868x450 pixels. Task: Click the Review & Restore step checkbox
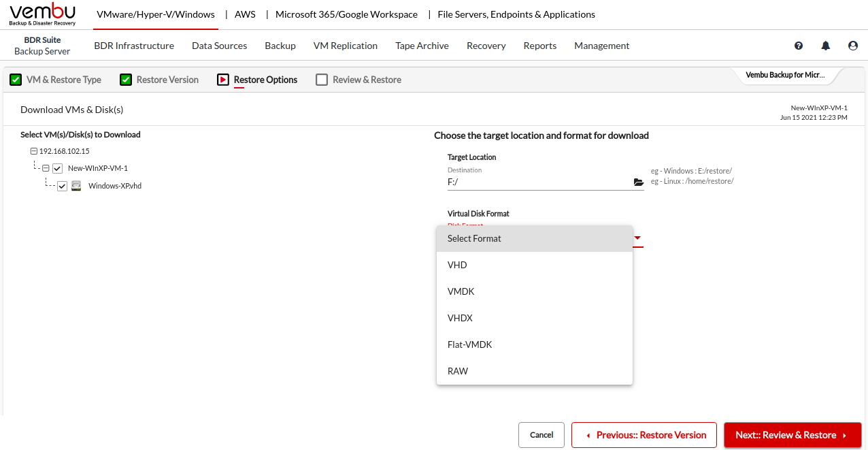click(322, 80)
